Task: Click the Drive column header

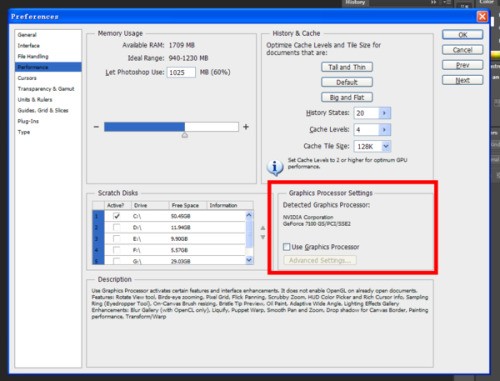Action: (x=150, y=205)
